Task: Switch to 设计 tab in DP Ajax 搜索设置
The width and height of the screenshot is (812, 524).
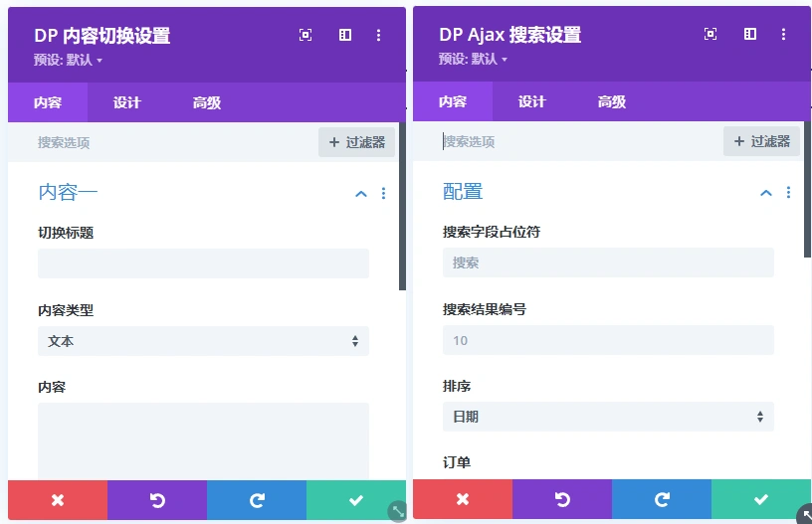Action: pyautogui.click(x=531, y=101)
